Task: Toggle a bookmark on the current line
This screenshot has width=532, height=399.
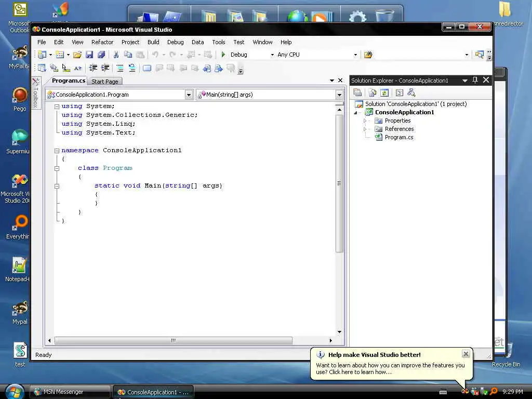Action: click(x=147, y=68)
